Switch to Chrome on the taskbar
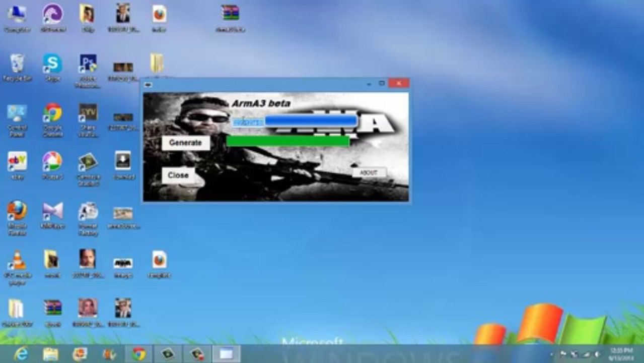644x363 pixels. tap(139, 354)
